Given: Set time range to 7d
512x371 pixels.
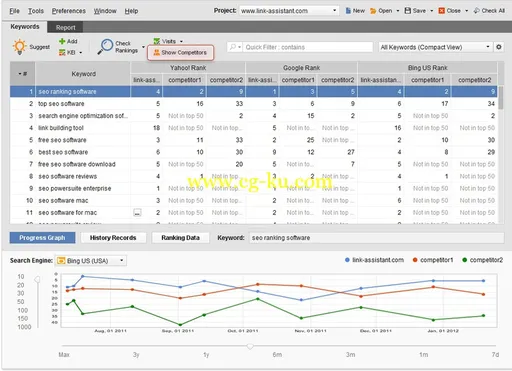Looking at the screenshot, I should pos(495,355).
